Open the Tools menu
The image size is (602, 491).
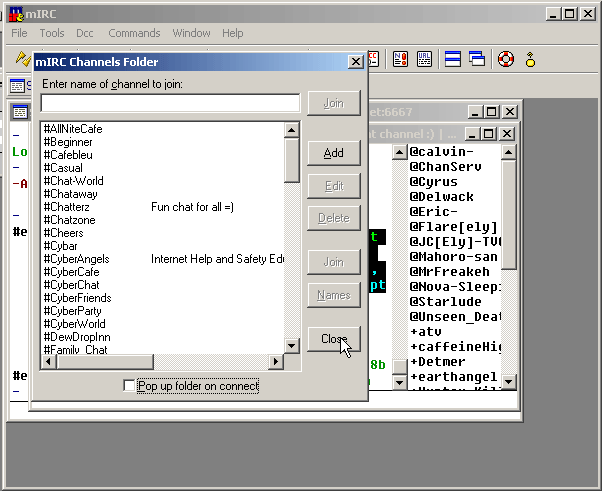52,33
